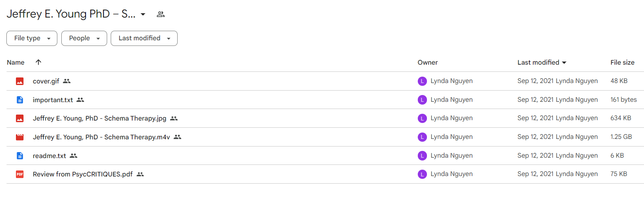
Task: Click the shared icon beside Schema Therapy.m4v
Action: click(177, 137)
